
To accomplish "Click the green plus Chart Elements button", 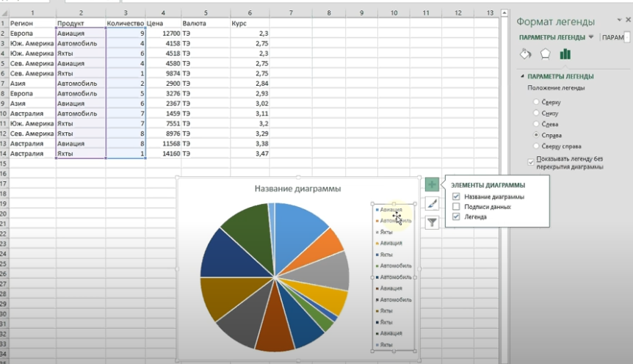I will pos(432,185).
